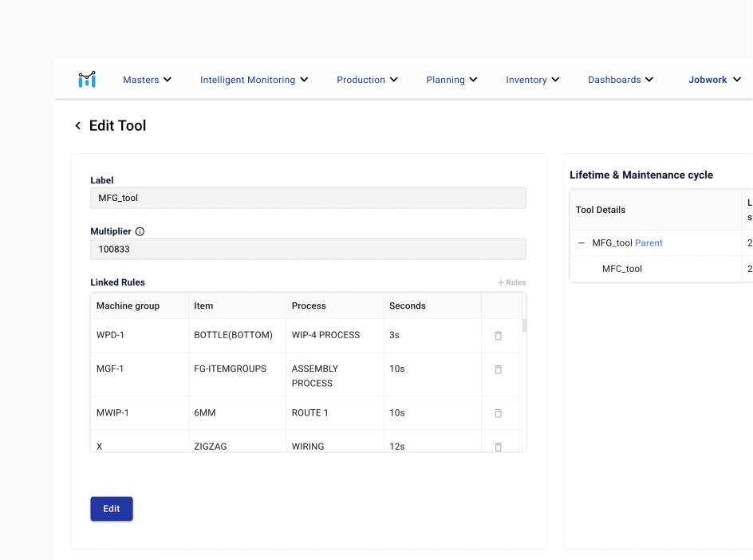The width and height of the screenshot is (753, 560).
Task: Go back using the arrow beside Edit Tool
Action: (78, 126)
